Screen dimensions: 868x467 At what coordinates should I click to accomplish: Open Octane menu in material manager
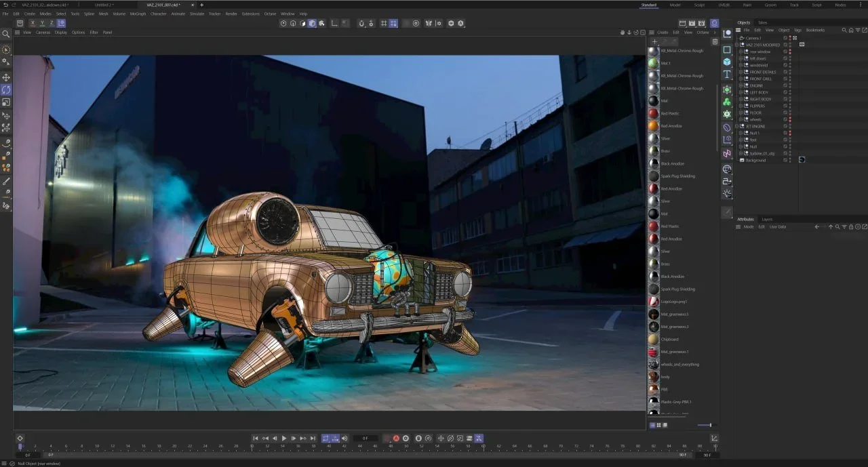pos(703,32)
